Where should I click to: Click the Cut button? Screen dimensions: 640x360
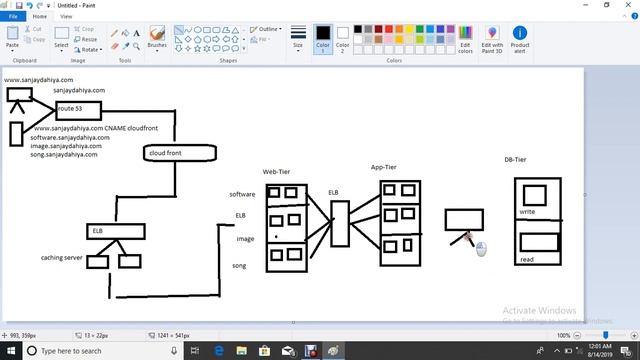(33, 29)
